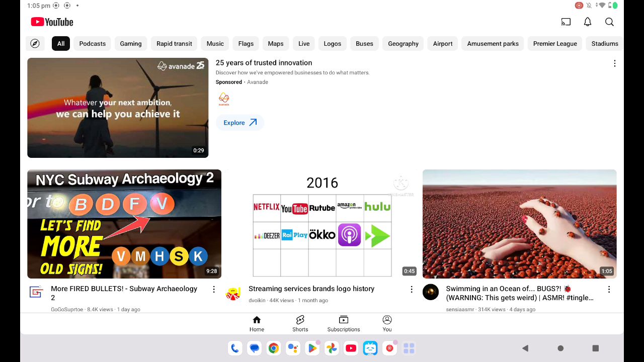Select the Airport chip
Image resolution: width=644 pixels, height=362 pixels.
(x=443, y=44)
